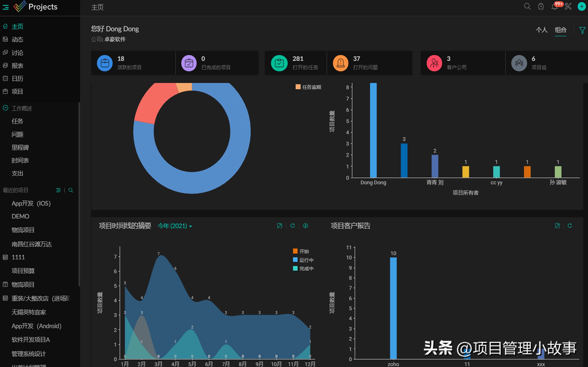Screen dimensions: 588x367
Task: Expand the 项目客户报告 chart to full view
Action: [x=557, y=226]
